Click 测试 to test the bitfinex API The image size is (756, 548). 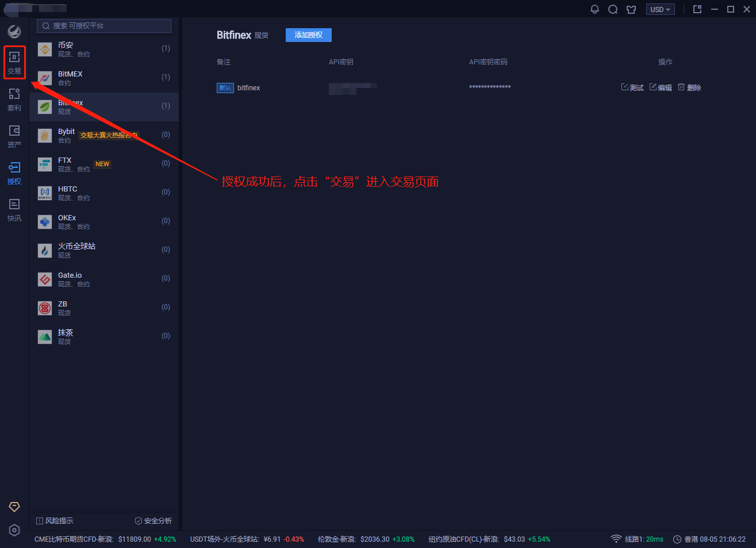pyautogui.click(x=632, y=87)
